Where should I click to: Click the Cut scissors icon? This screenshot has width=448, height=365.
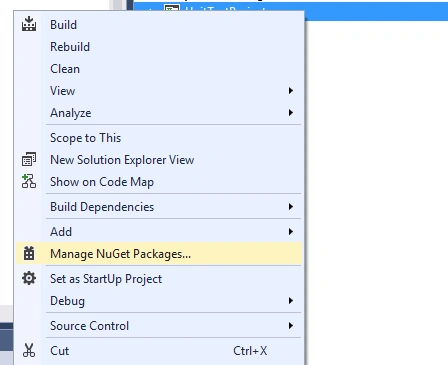[x=29, y=350]
